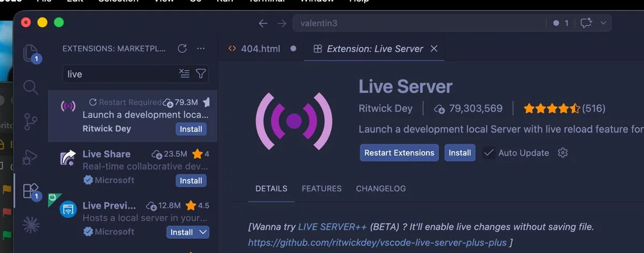Click the Live Share extension title
The width and height of the screenshot is (644, 253).
click(106, 154)
